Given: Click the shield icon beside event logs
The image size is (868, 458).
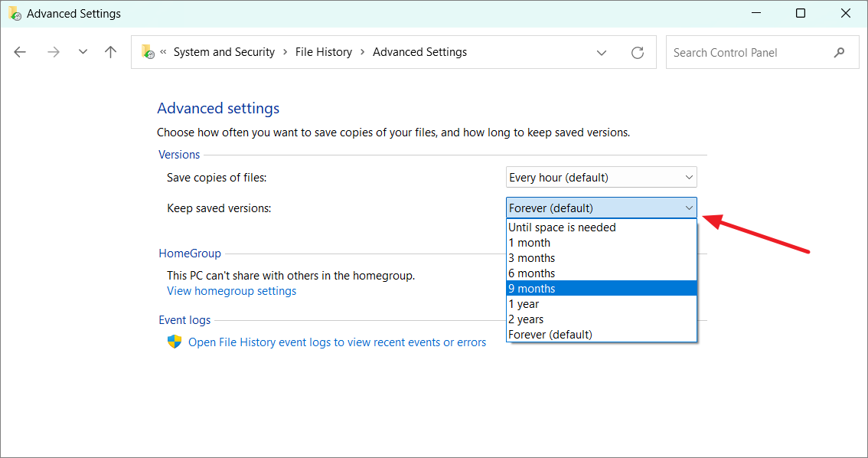Looking at the screenshot, I should coord(174,342).
